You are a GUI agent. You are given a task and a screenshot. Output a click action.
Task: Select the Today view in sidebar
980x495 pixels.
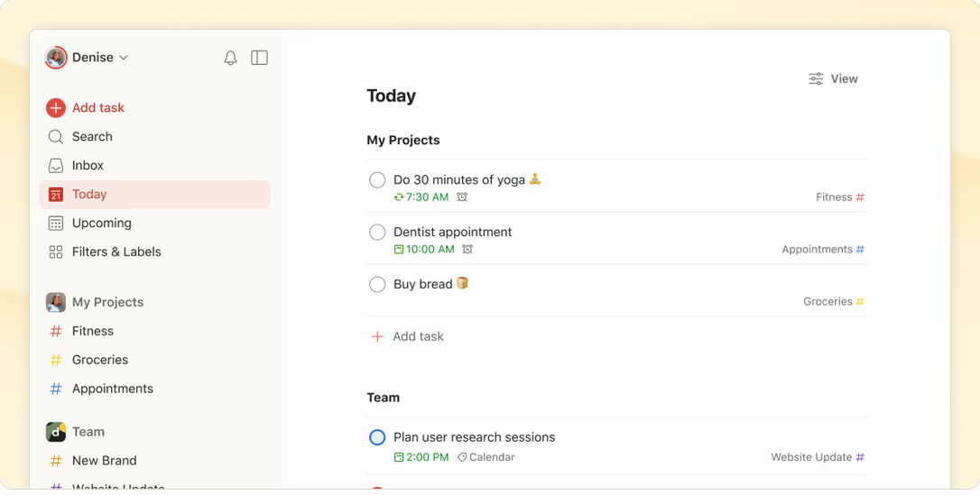(x=155, y=194)
